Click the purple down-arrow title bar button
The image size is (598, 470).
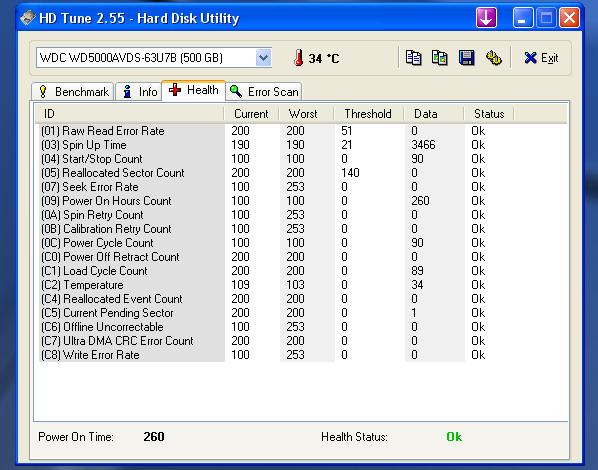pyautogui.click(x=486, y=18)
